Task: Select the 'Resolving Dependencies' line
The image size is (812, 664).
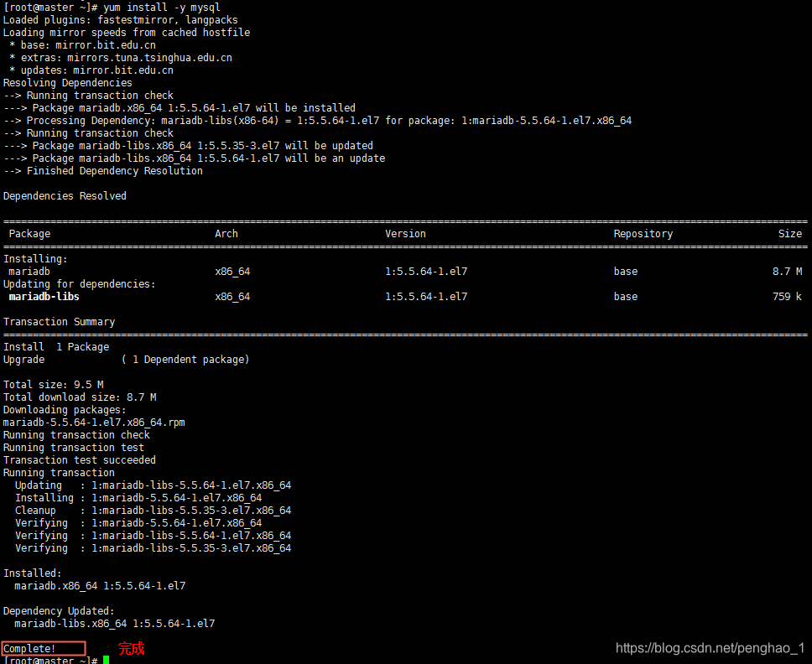Action: tap(68, 83)
